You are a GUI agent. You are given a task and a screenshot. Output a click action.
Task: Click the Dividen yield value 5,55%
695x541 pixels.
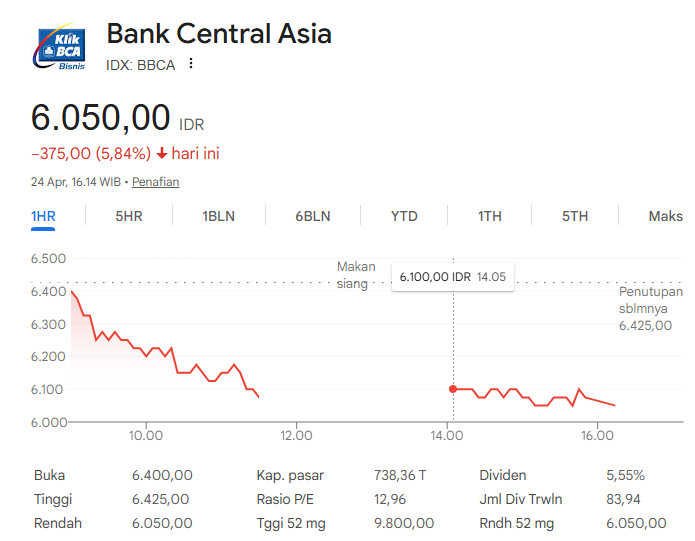coord(625,475)
